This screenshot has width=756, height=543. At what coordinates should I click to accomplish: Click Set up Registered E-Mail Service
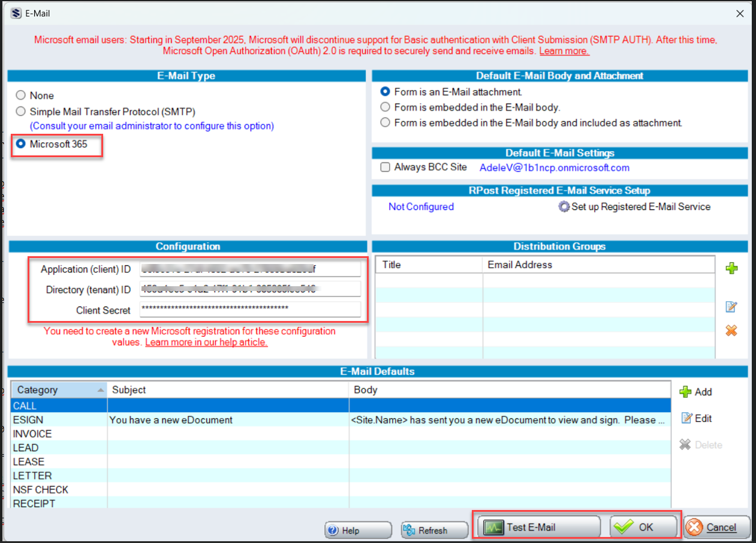tap(634, 206)
